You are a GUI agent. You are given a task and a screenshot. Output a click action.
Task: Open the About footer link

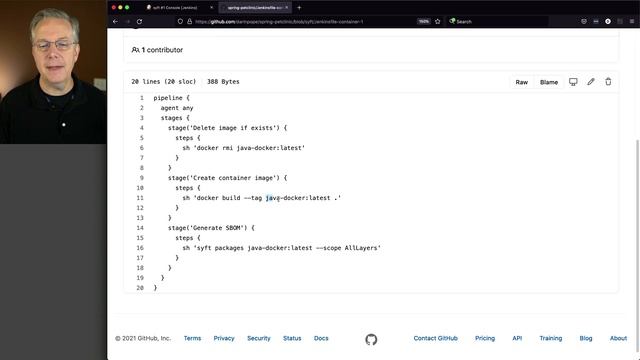pos(618,338)
